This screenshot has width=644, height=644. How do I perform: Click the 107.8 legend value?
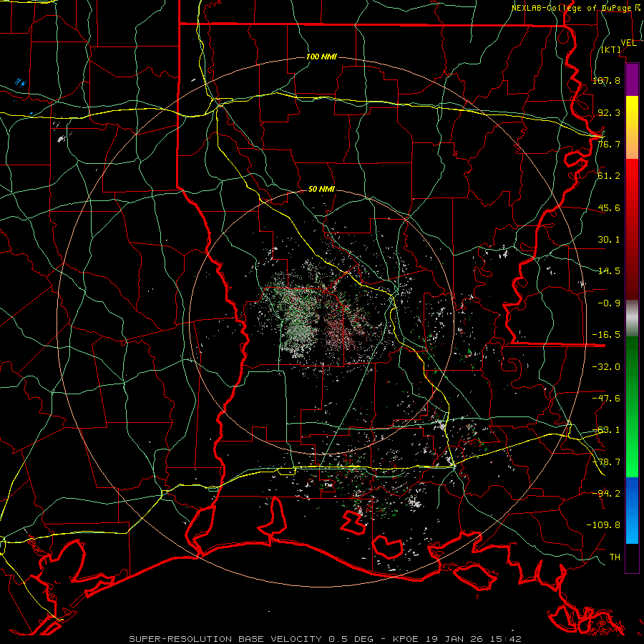click(x=607, y=80)
